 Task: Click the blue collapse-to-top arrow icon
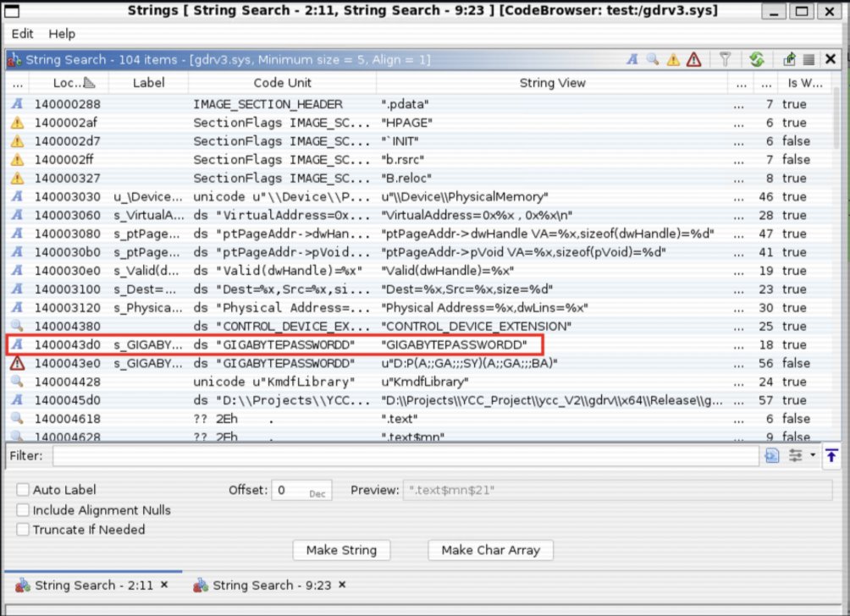click(831, 455)
